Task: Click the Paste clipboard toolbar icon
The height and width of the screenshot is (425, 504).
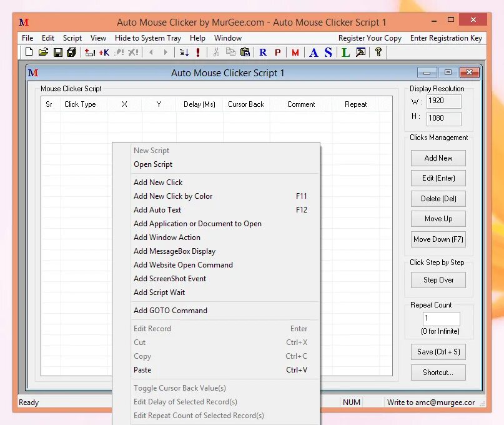Action: (x=245, y=52)
